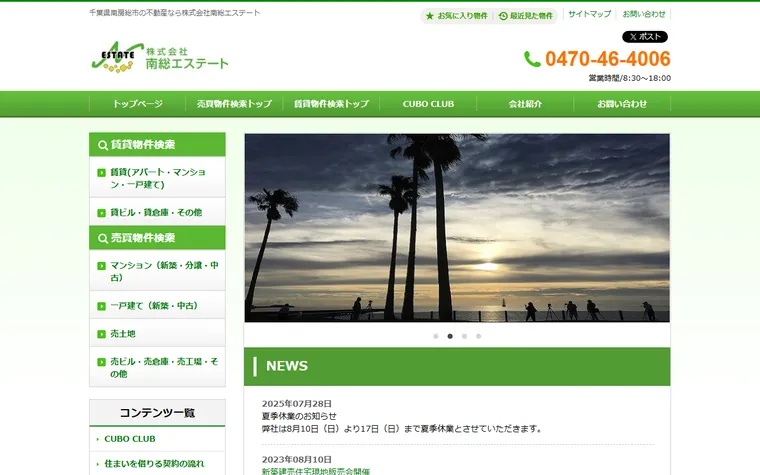This screenshot has width=760, height=475.
Task: Open the サイトマップ link
Action: tap(589, 14)
